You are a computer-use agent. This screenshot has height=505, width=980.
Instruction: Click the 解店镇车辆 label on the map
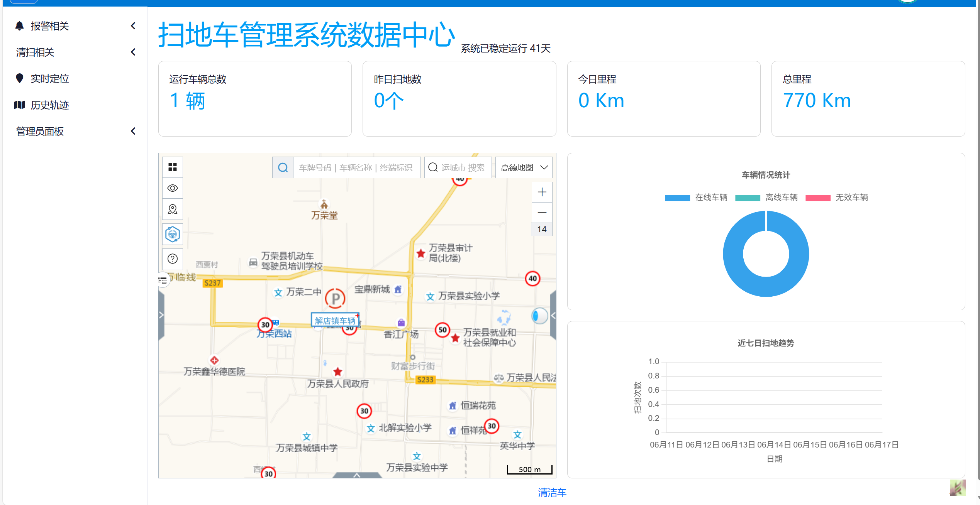tap(335, 321)
